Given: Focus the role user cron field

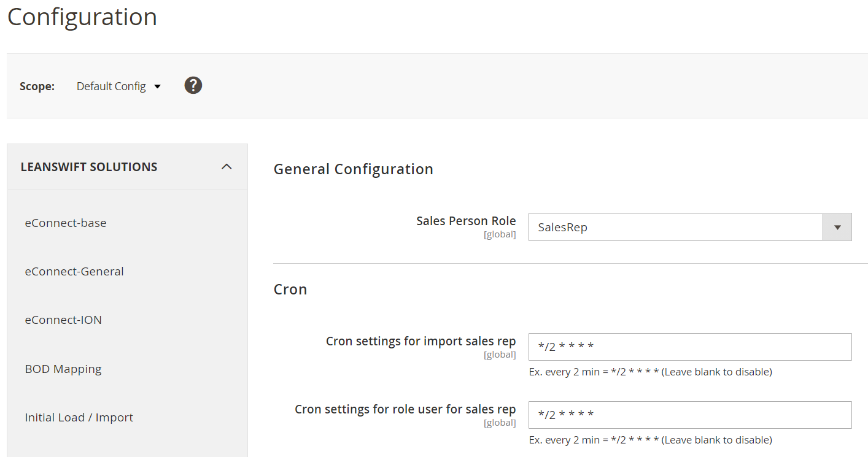Looking at the screenshot, I should tap(689, 415).
